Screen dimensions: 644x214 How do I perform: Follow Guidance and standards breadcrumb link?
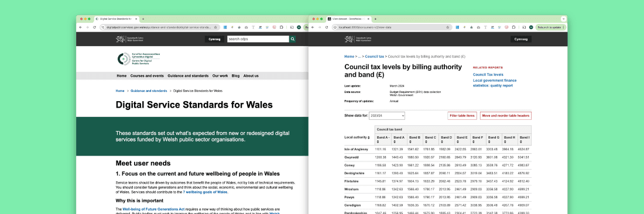[x=149, y=91]
